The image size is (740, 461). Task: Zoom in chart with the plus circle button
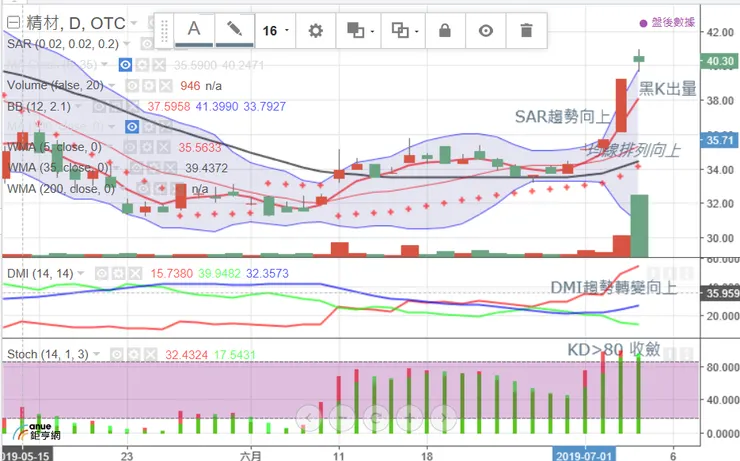click(410, 418)
